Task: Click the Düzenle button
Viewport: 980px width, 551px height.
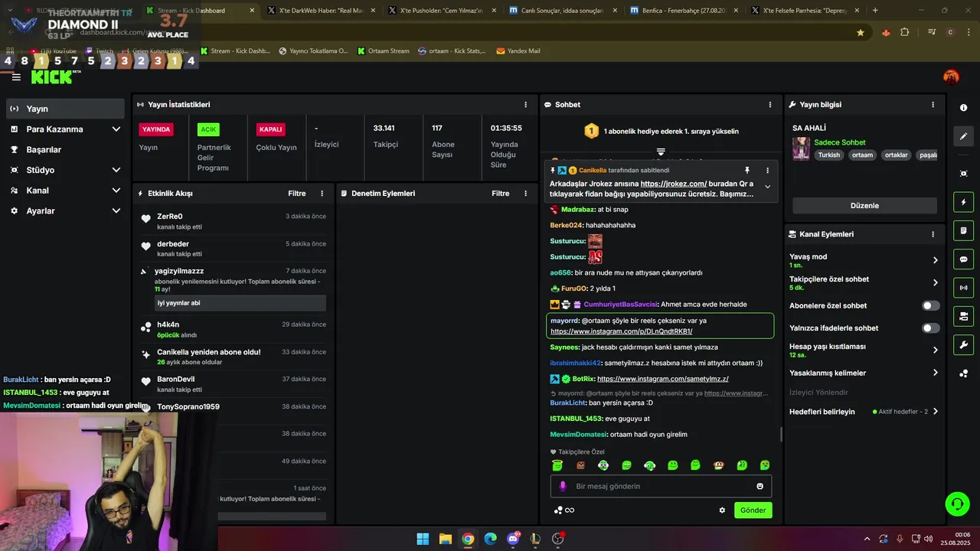Action: (x=864, y=206)
